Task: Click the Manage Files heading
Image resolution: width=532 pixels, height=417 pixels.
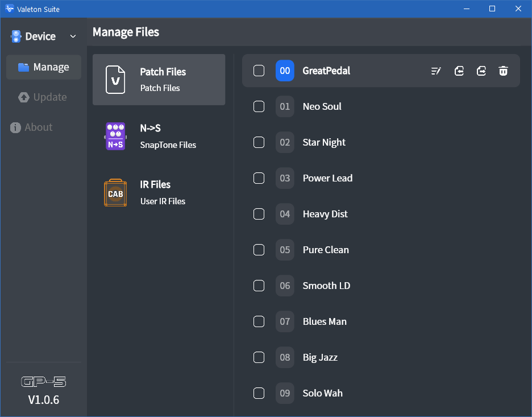Action: click(x=126, y=32)
